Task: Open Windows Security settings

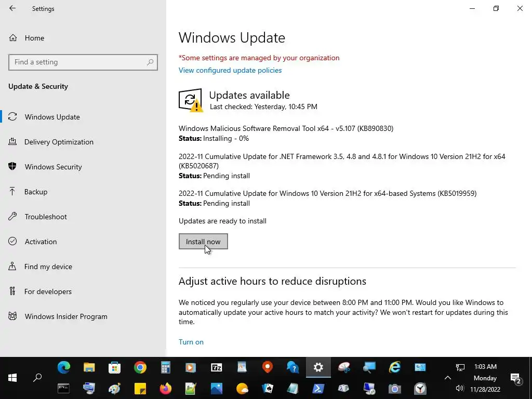Action: click(x=45, y=167)
